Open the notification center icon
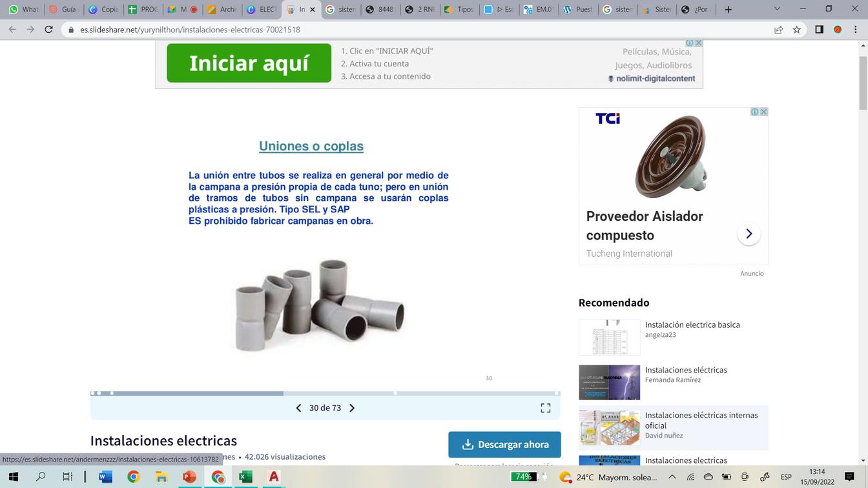Screen dimensions: 868x488 point(849,477)
